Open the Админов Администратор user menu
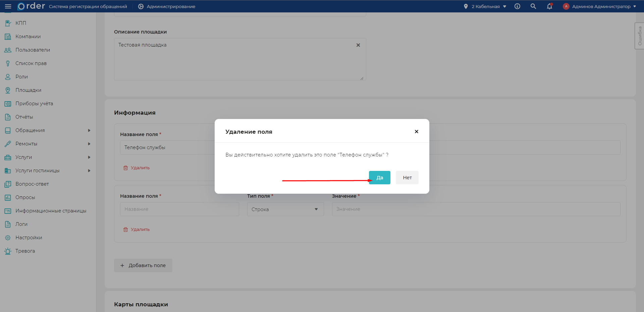 click(x=600, y=6)
